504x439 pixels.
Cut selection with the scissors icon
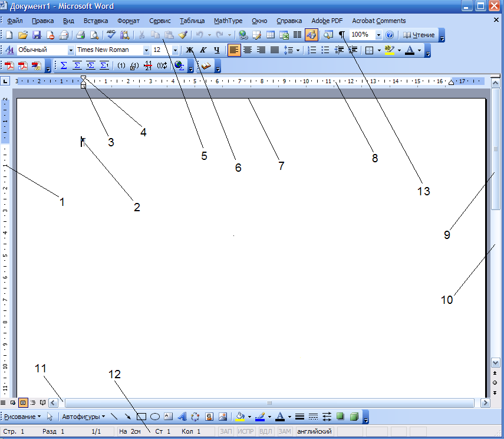[x=141, y=35]
